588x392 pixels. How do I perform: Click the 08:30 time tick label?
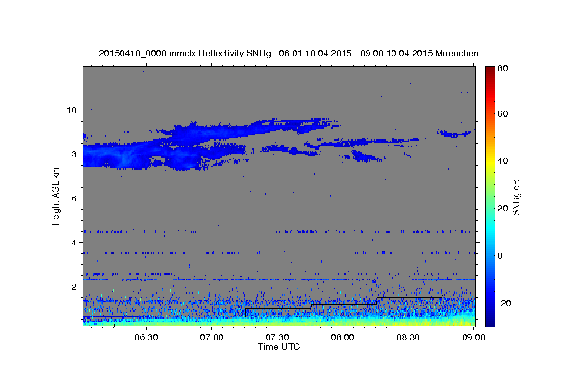408,337
